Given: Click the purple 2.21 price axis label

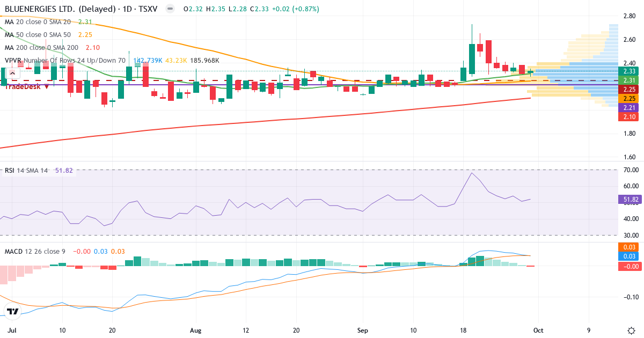Looking at the screenshot, I should pyautogui.click(x=629, y=107).
